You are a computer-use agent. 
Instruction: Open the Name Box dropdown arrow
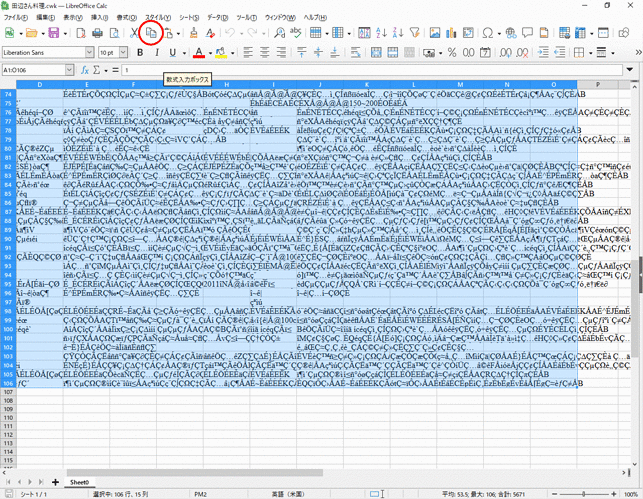coord(69,70)
